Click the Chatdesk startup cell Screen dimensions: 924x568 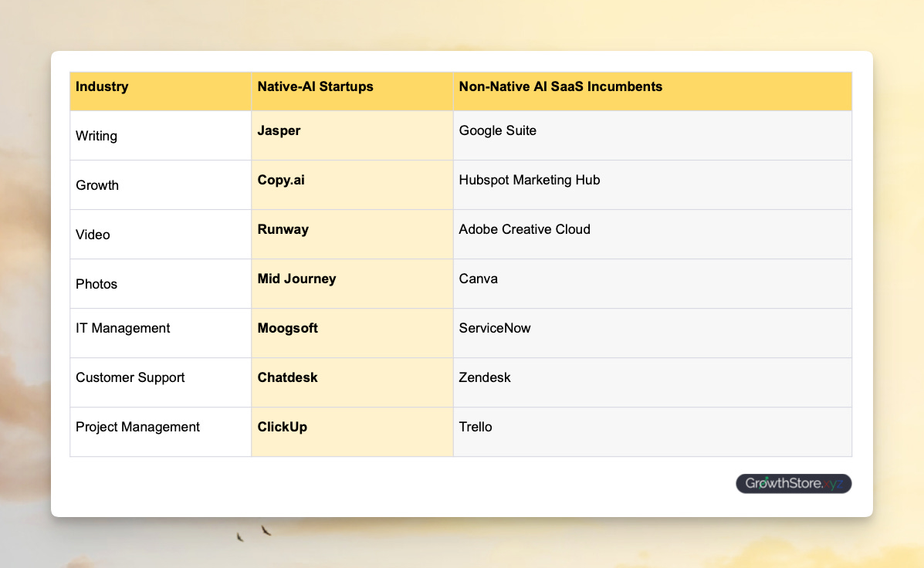352,383
